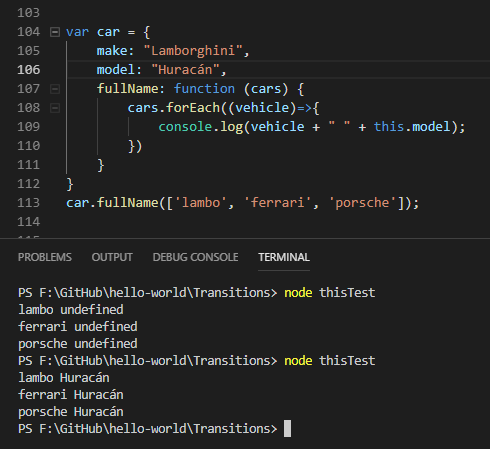This screenshot has width=490, height=449.
Task: Collapse the var car block on line 104
Action: (55, 32)
